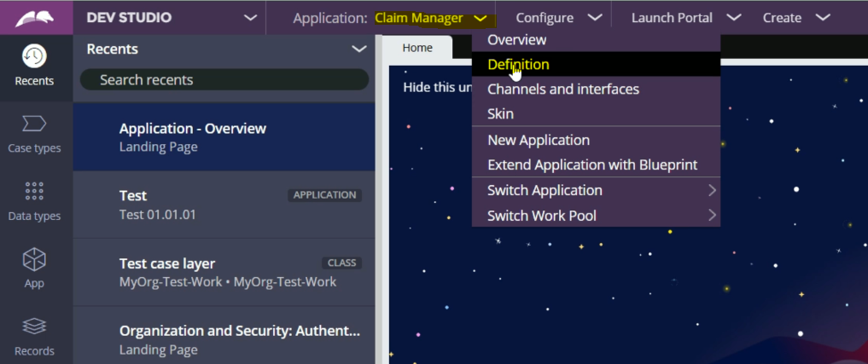Click the Pega logo icon
Image resolution: width=868 pixels, height=364 pixels.
34,18
